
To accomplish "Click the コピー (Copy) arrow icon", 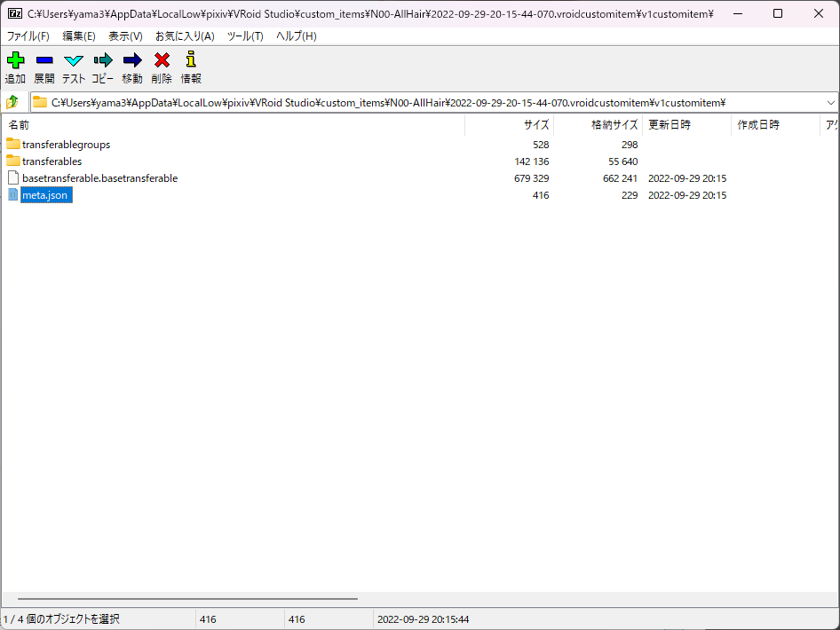I will click(x=103, y=60).
